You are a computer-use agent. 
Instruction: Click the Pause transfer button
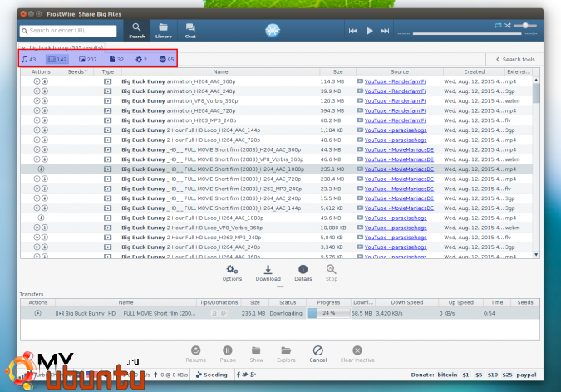(228, 354)
